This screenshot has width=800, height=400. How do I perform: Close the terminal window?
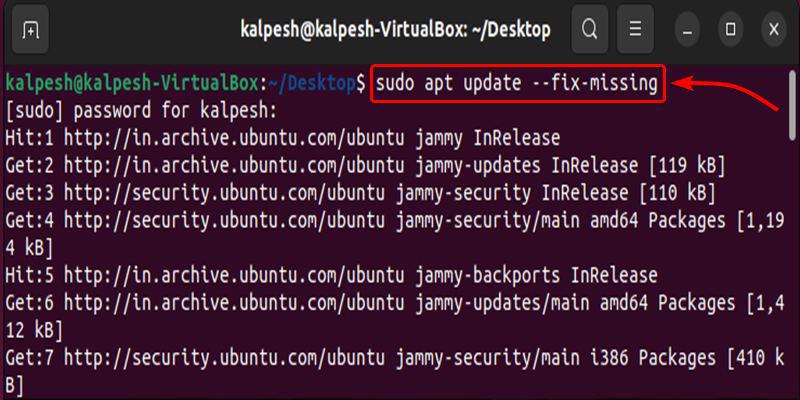point(773,29)
